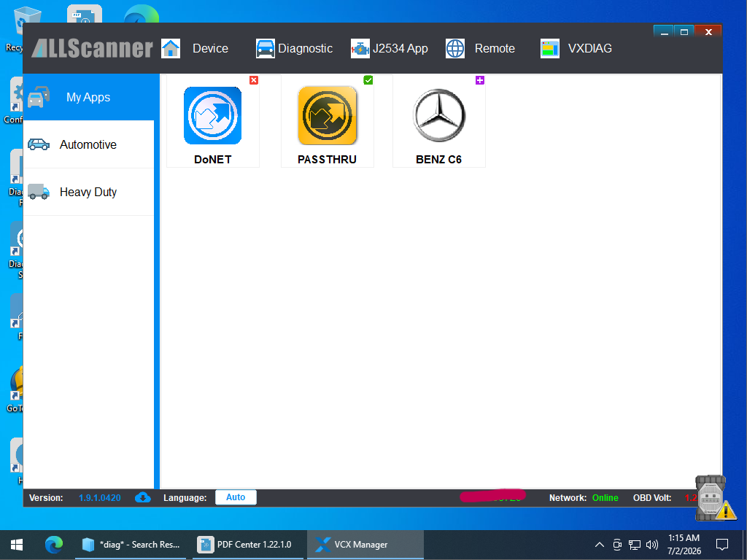Switch to the Diagnostic tab
This screenshot has height=560, width=747.
click(x=306, y=49)
